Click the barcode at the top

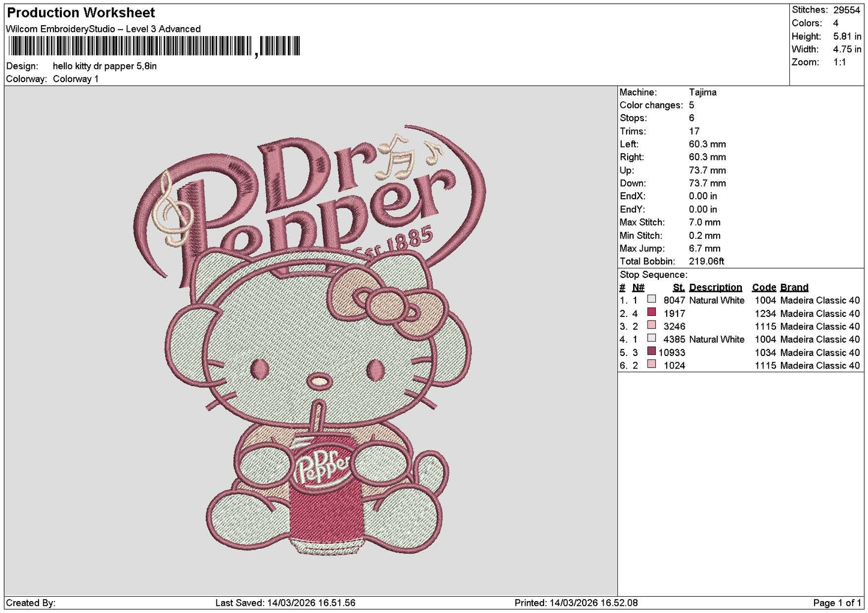tap(153, 46)
